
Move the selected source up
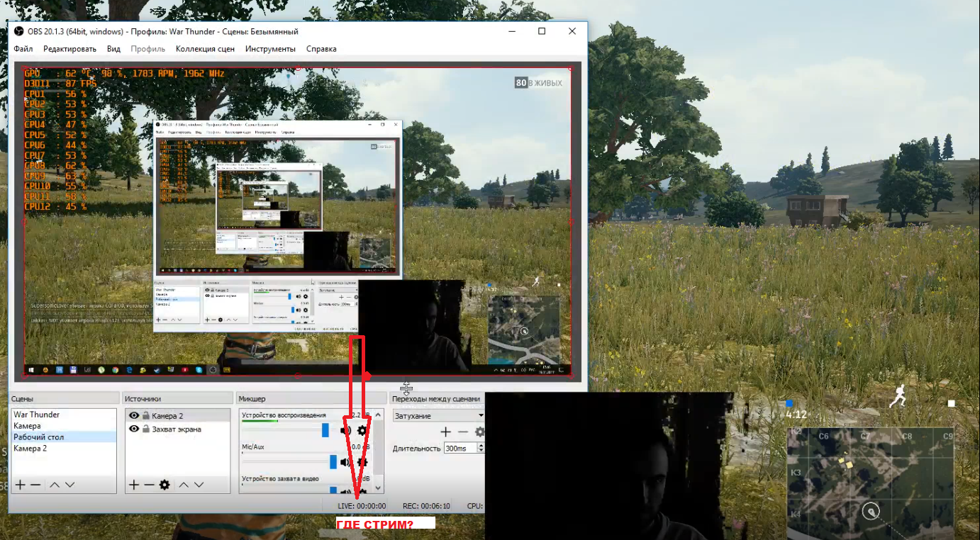point(184,485)
